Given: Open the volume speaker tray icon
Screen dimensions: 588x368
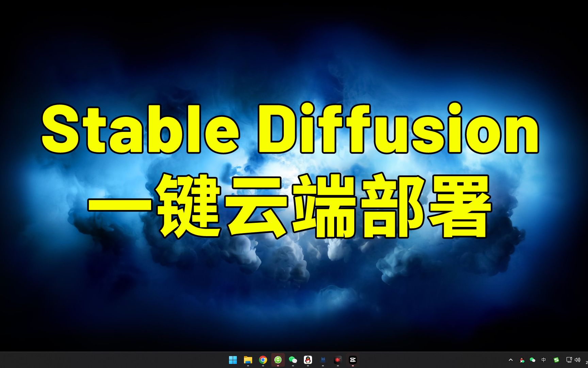Looking at the screenshot, I should click(577, 360).
